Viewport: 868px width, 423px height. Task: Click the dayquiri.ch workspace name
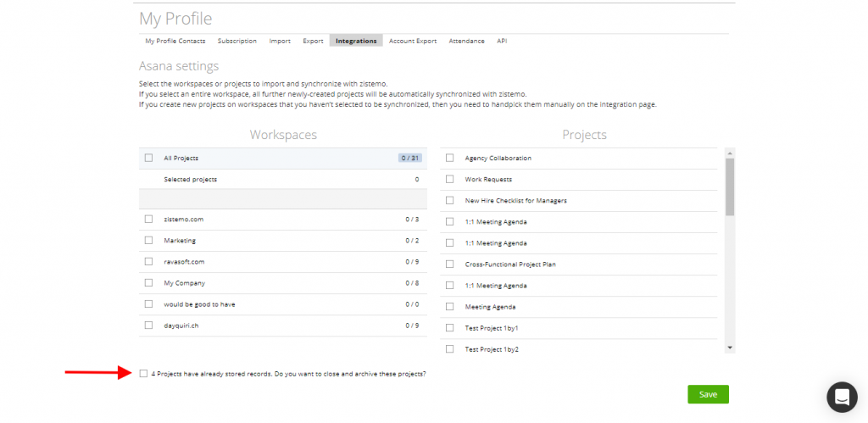(x=181, y=325)
